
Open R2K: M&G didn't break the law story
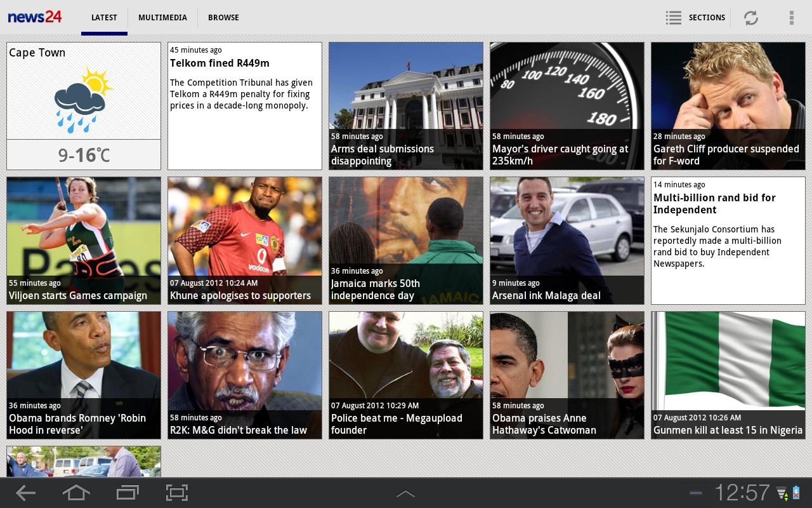245,375
